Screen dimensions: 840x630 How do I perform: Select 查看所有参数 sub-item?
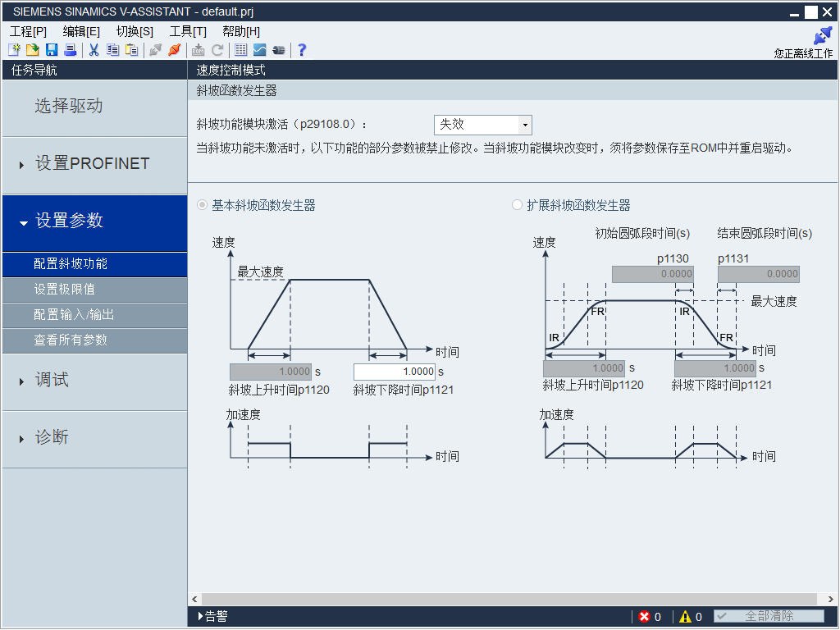pyautogui.click(x=95, y=340)
